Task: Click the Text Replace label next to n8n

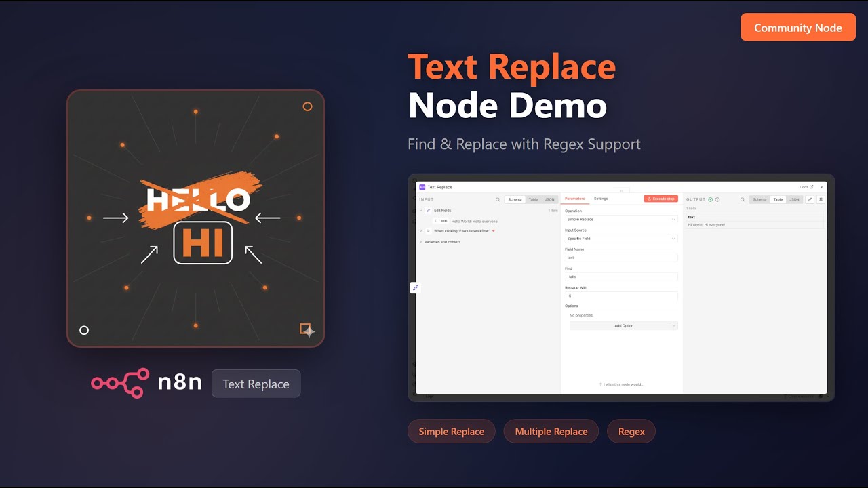Action: click(x=256, y=384)
